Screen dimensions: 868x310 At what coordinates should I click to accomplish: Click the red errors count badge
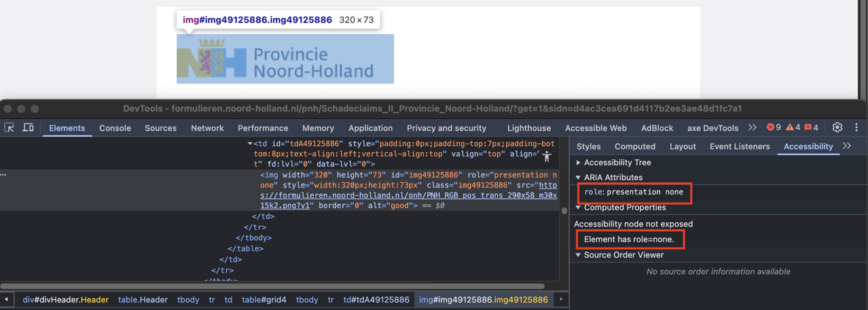(774, 128)
